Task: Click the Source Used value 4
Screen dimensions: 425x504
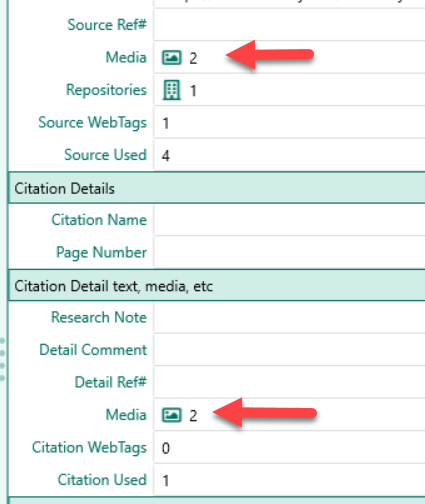Action: pos(166,156)
